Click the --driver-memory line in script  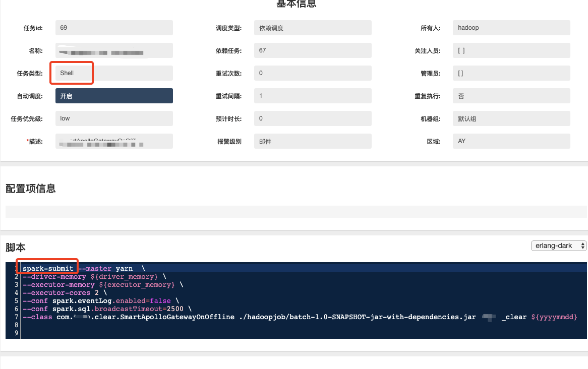94,277
